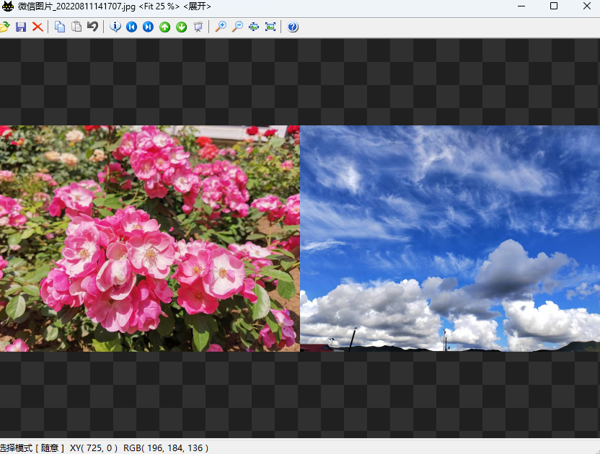Click the paste clipboard icon
600x454 pixels.
76,26
